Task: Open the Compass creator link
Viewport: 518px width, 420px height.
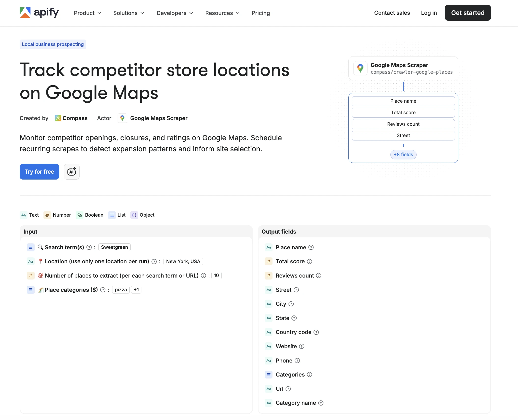Action: click(75, 118)
